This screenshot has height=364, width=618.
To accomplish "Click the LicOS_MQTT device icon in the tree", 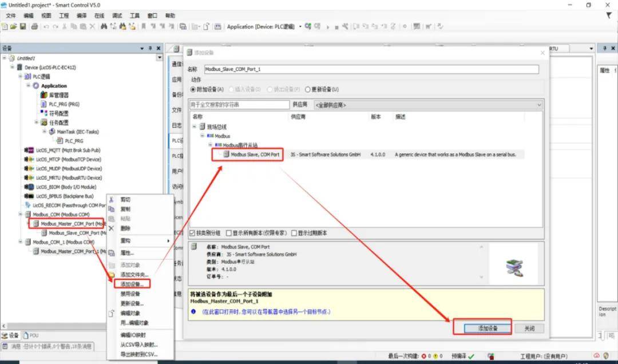I will click(29, 150).
